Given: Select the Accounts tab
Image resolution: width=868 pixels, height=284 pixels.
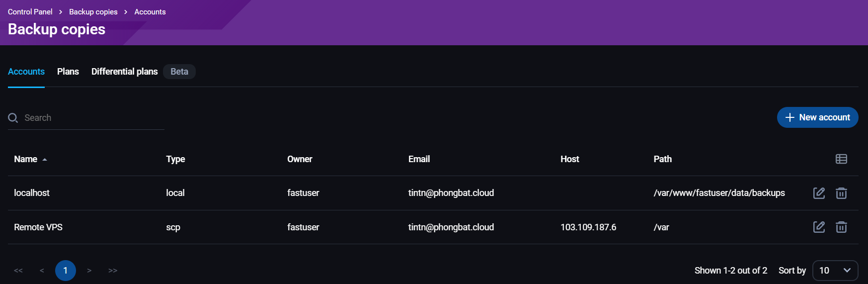Looking at the screenshot, I should point(26,72).
